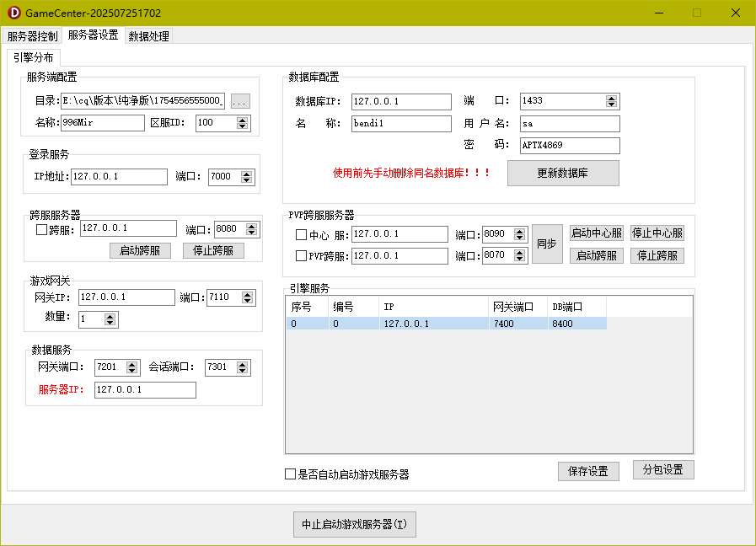Click the 服务器IP input field
The height and width of the screenshot is (546, 756).
point(145,390)
